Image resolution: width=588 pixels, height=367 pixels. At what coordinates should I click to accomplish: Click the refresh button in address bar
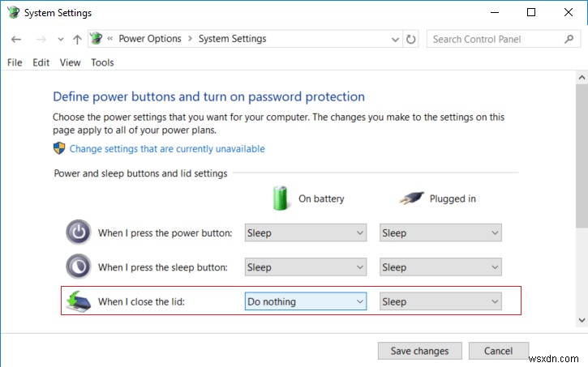pos(411,39)
